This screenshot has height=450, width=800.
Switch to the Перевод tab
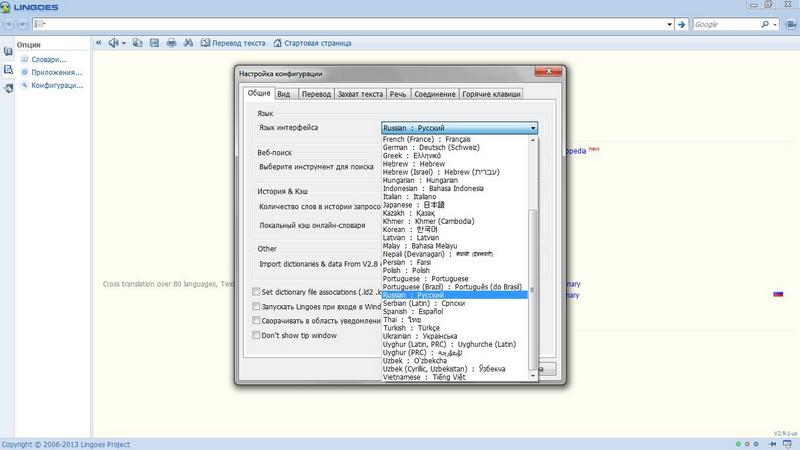pos(316,94)
